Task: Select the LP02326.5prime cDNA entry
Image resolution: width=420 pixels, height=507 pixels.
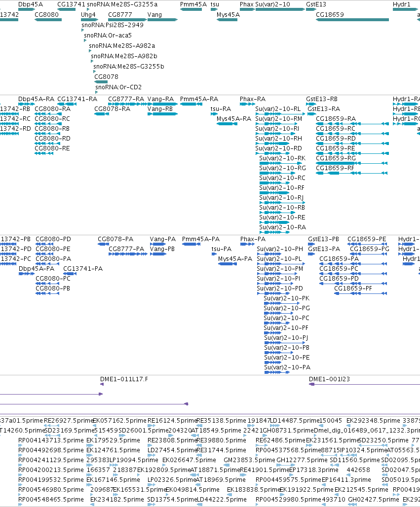Action: (172, 480)
